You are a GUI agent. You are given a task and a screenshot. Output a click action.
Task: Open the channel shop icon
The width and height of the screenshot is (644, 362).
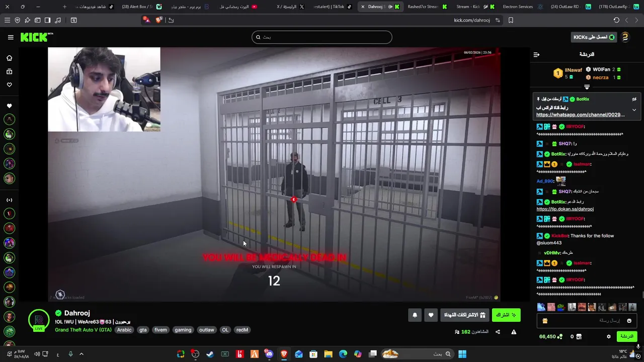coord(579,336)
